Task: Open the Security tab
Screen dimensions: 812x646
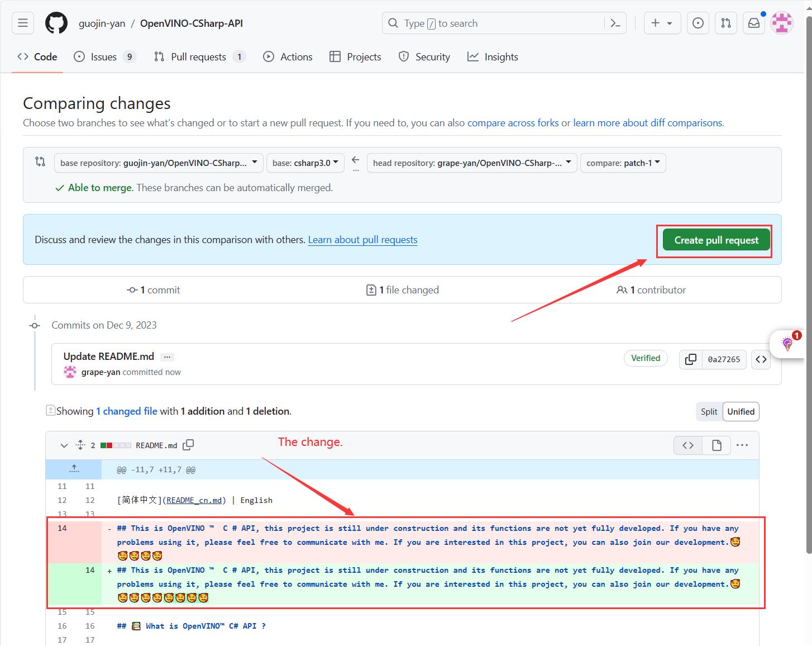Action: (x=424, y=56)
